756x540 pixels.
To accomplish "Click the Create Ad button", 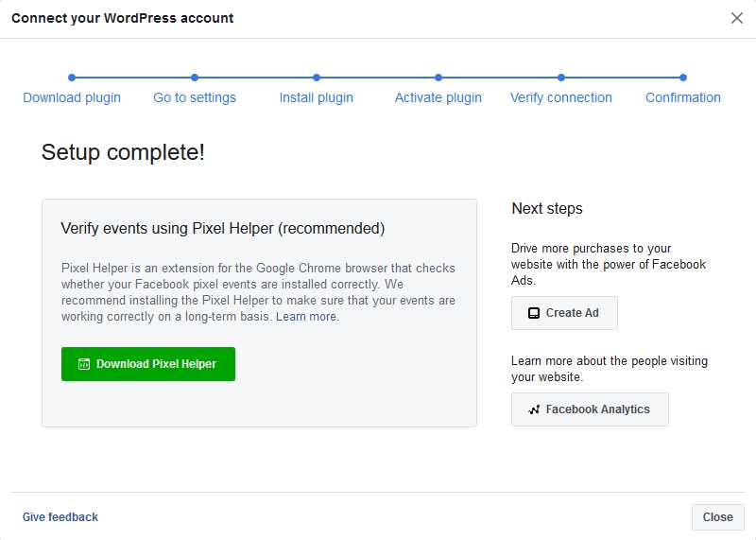I will (x=564, y=313).
